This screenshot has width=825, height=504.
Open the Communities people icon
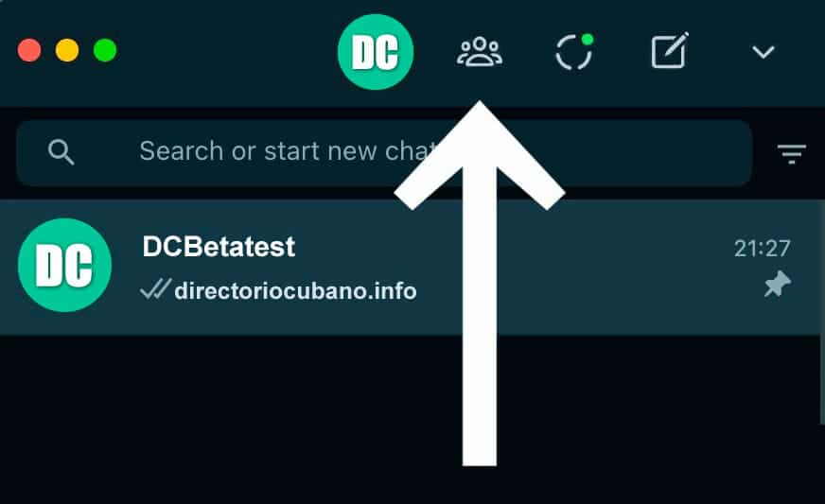pos(480,52)
